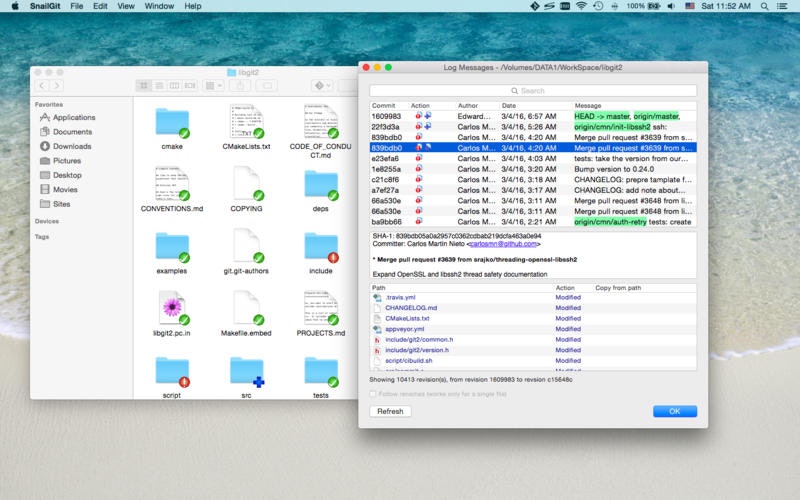Image resolution: width=800 pixels, height=500 pixels.
Task: Open the SnailGit diamond icon in menu bar
Action: (534, 6)
